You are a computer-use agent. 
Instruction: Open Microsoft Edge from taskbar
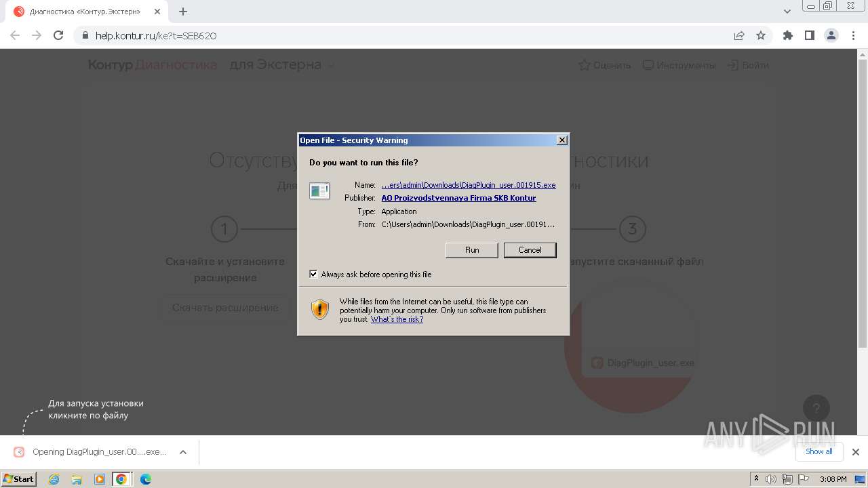point(145,479)
